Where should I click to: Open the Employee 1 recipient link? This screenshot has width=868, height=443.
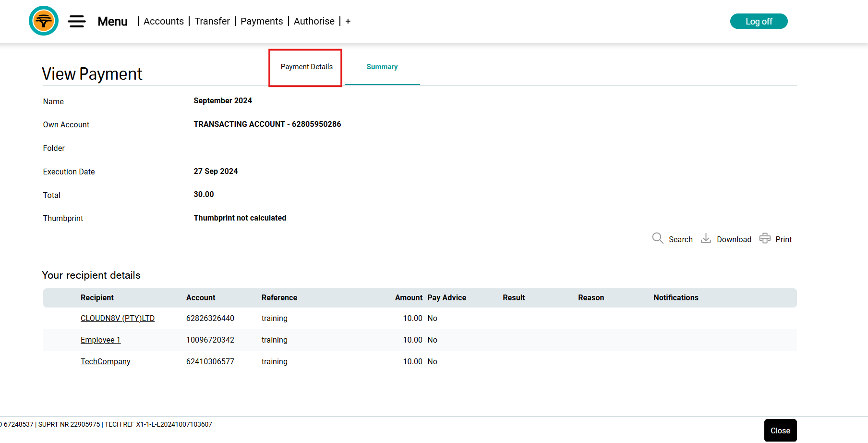pyautogui.click(x=100, y=340)
